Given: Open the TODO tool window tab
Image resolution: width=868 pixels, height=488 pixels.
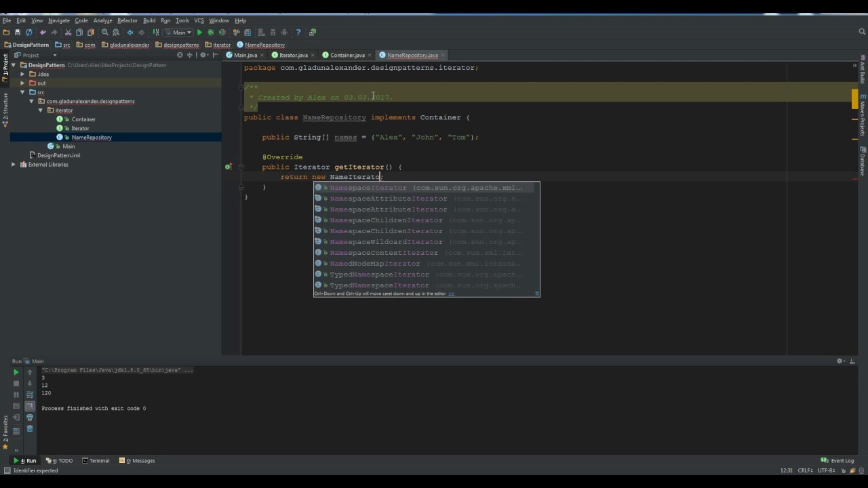Looking at the screenshot, I should pyautogui.click(x=60, y=461).
